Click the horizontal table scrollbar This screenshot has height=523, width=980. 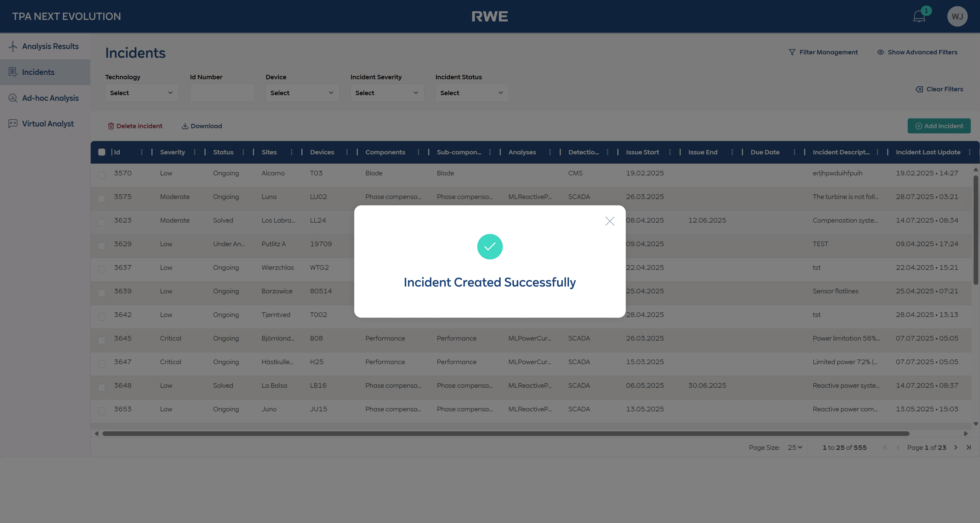[x=506, y=434]
